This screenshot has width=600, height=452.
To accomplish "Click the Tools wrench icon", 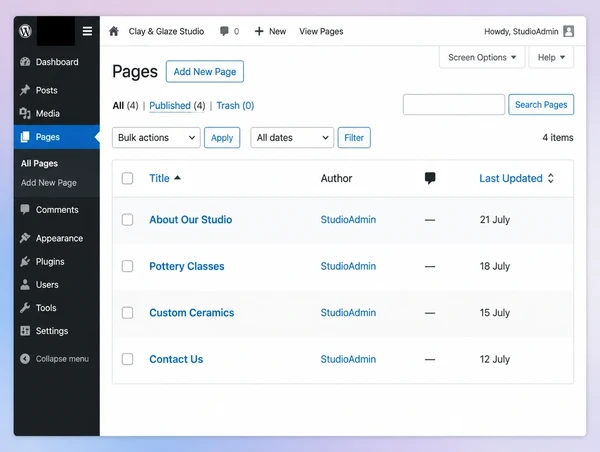I will (25, 307).
